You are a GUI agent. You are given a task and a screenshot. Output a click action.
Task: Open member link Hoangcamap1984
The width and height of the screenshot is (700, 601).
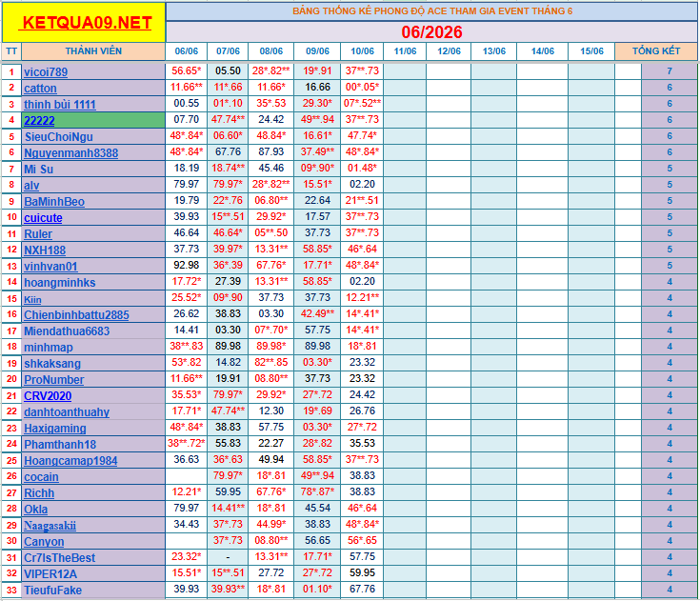[70, 460]
